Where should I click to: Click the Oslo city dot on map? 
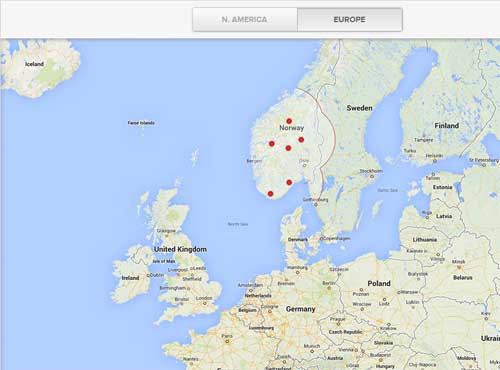pyautogui.click(x=304, y=165)
